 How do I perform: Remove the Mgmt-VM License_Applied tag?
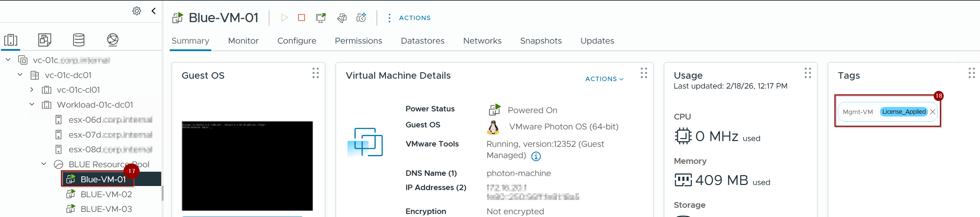click(x=932, y=112)
